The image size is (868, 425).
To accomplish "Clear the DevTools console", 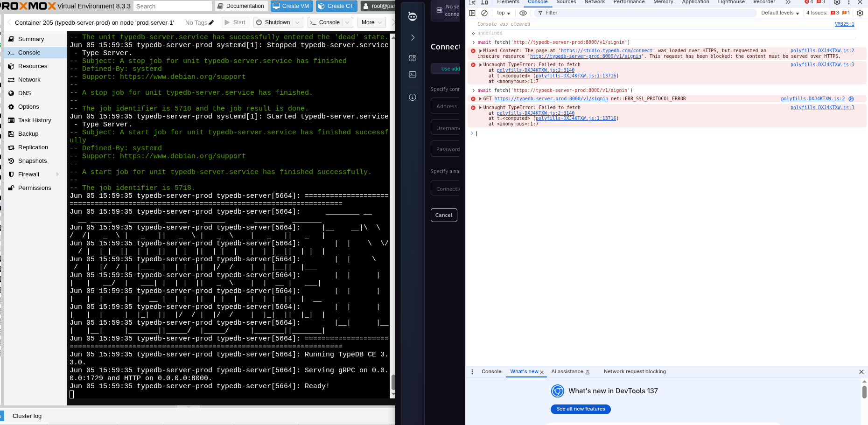I will (x=484, y=13).
